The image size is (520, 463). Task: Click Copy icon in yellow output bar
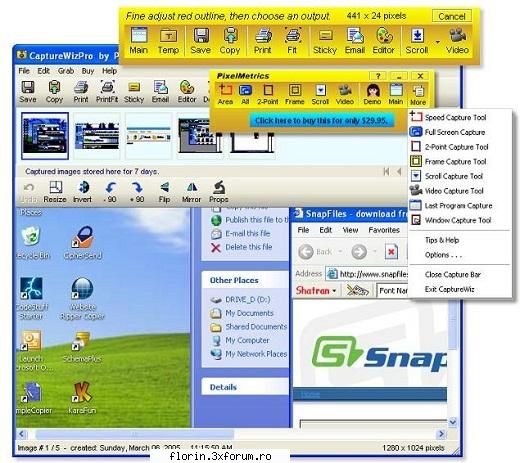(x=230, y=41)
